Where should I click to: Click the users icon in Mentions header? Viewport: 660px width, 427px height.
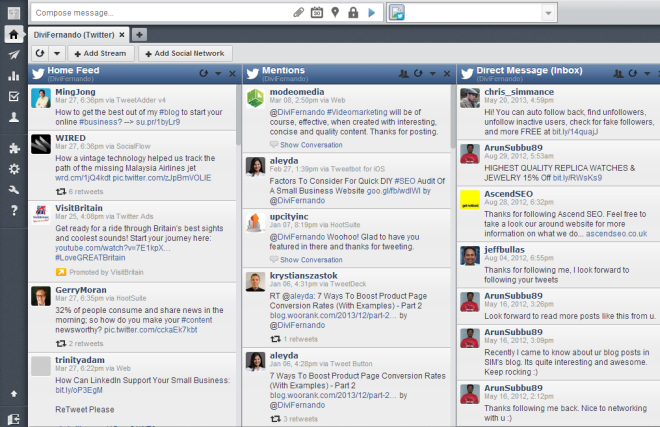click(404, 74)
